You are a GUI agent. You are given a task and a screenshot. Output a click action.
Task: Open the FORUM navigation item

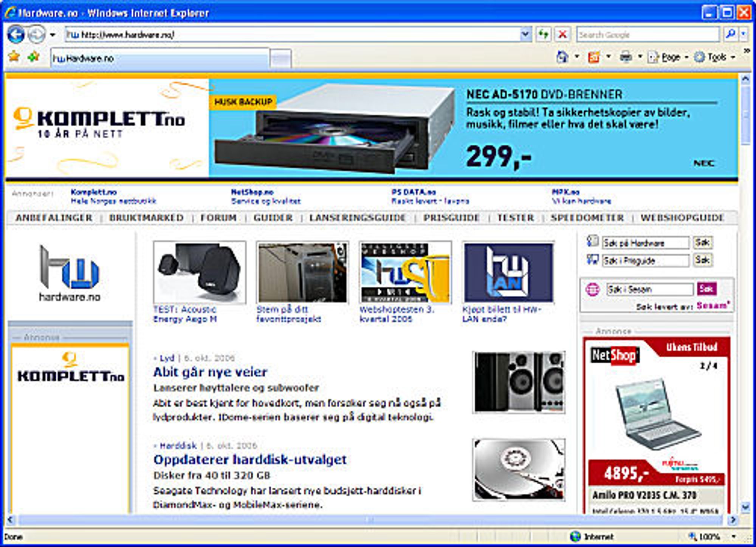pos(218,218)
